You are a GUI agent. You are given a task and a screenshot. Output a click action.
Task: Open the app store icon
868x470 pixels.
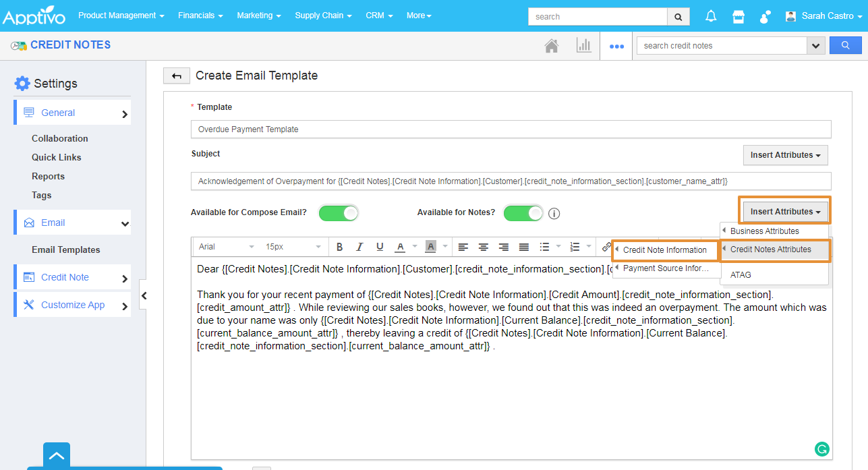pos(739,16)
